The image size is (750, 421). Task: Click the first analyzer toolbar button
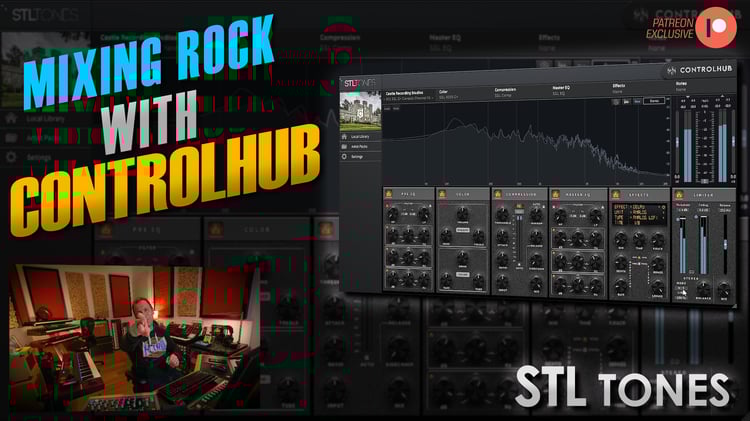pyautogui.click(x=616, y=101)
